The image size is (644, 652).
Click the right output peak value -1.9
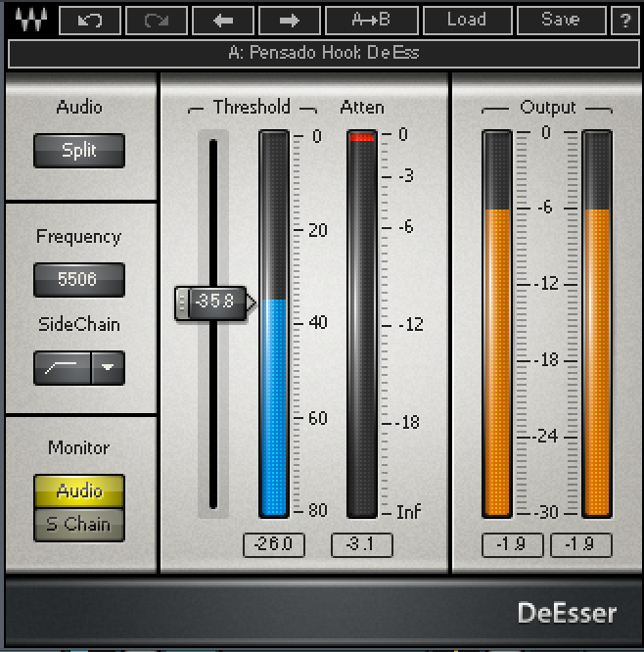581,544
